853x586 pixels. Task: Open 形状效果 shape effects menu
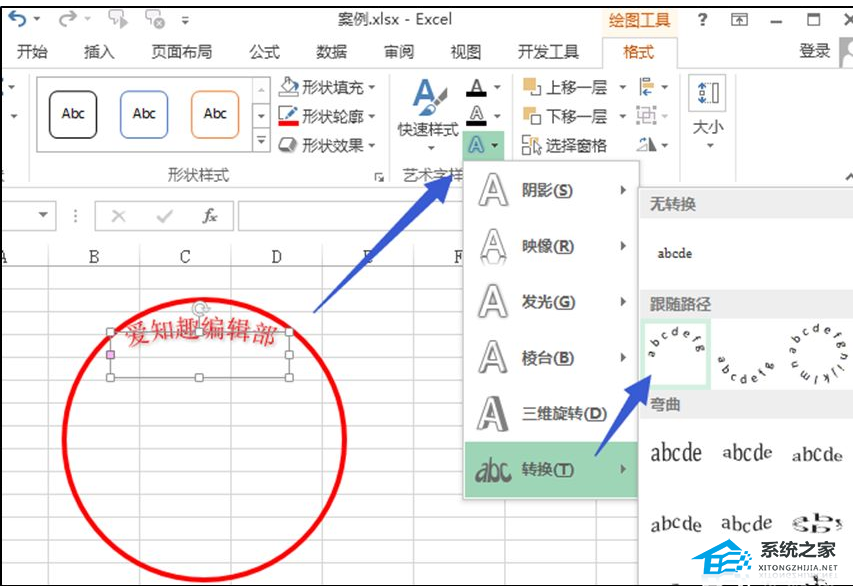327,145
